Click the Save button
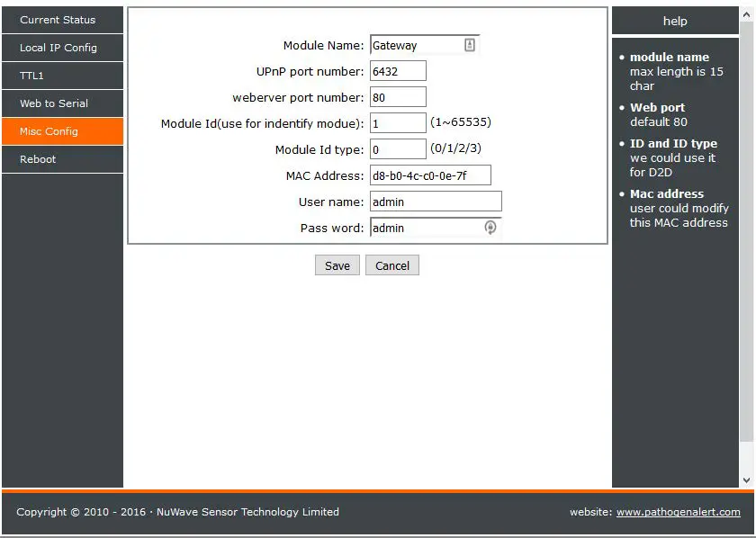Viewport: 756px width, 538px height. pyautogui.click(x=337, y=265)
